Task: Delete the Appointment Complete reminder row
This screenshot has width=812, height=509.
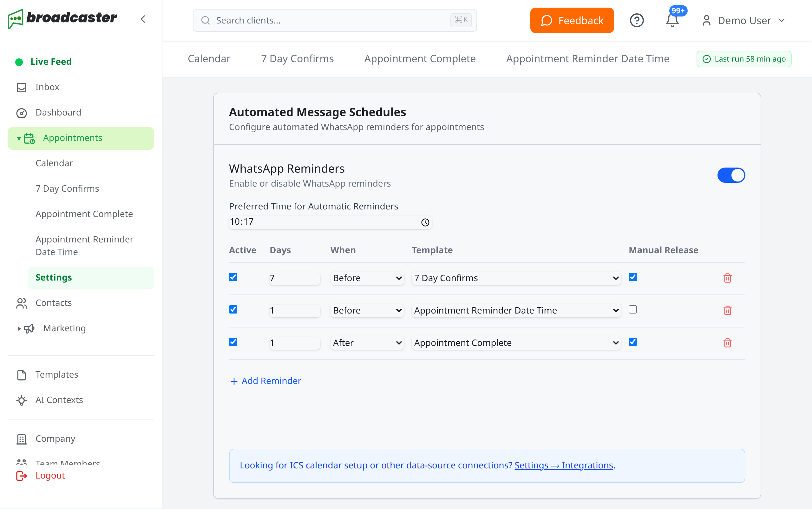Action: tap(727, 343)
